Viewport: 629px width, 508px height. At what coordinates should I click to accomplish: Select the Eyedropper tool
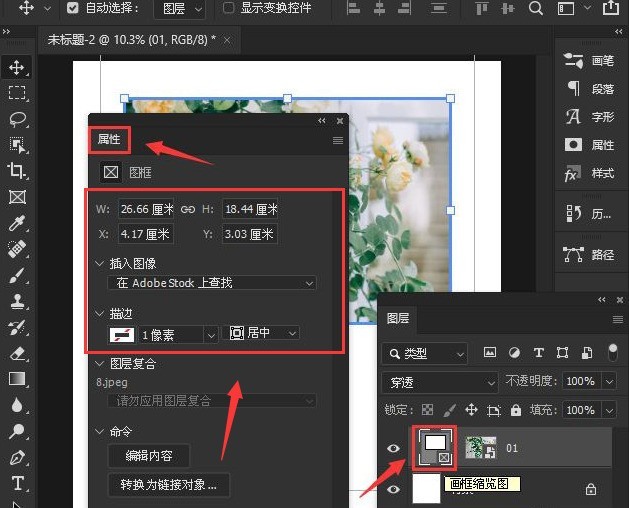click(17, 223)
